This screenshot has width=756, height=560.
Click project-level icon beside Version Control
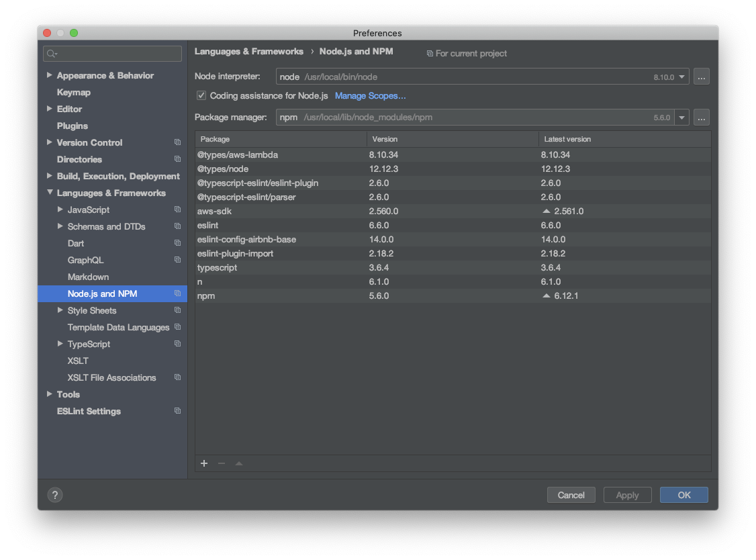[x=177, y=142]
